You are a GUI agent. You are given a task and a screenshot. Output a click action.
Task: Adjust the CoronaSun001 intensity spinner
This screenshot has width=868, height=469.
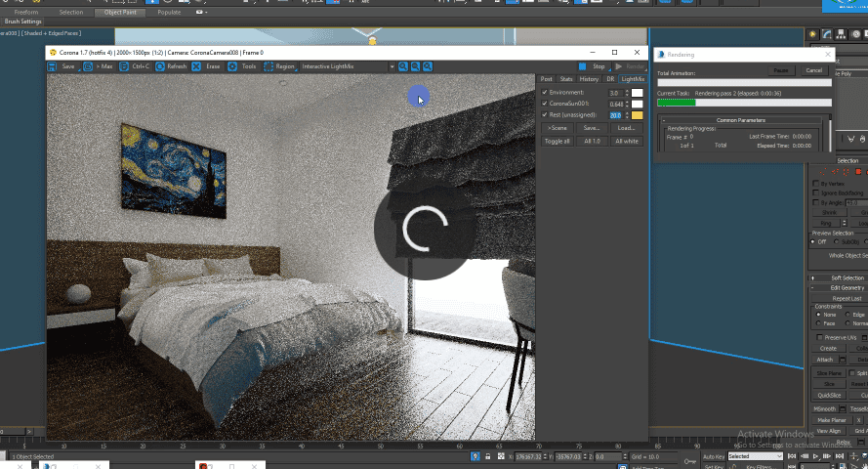627,105
